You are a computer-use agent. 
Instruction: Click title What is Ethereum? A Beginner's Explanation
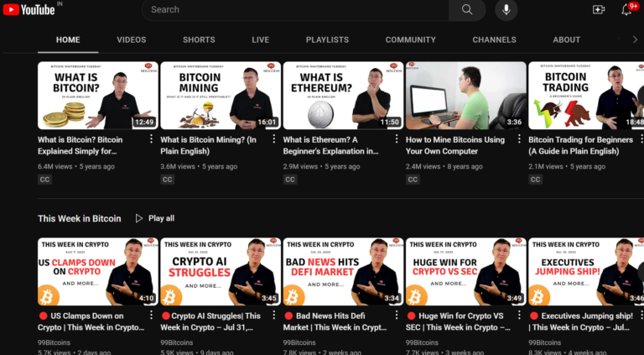[x=330, y=145]
